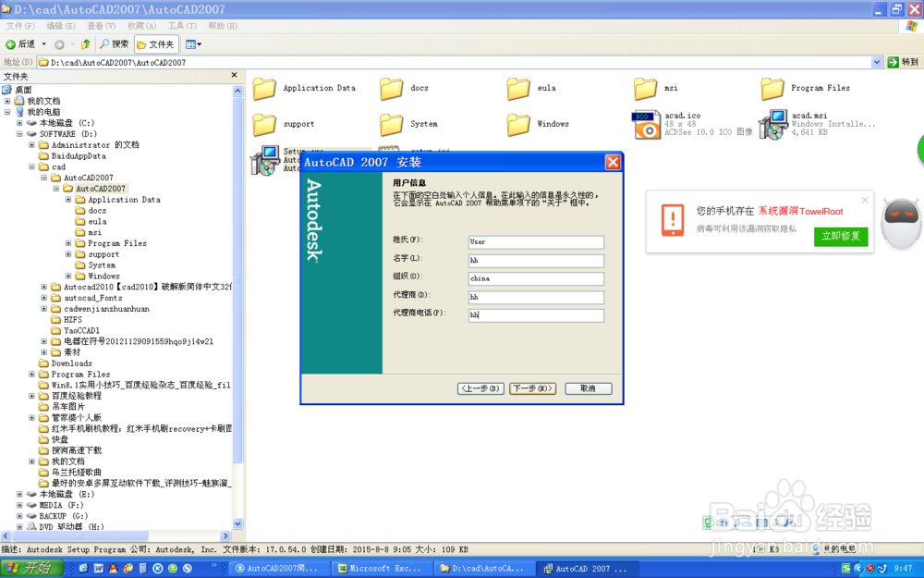Select BaiduAppData in folder tree

point(79,155)
